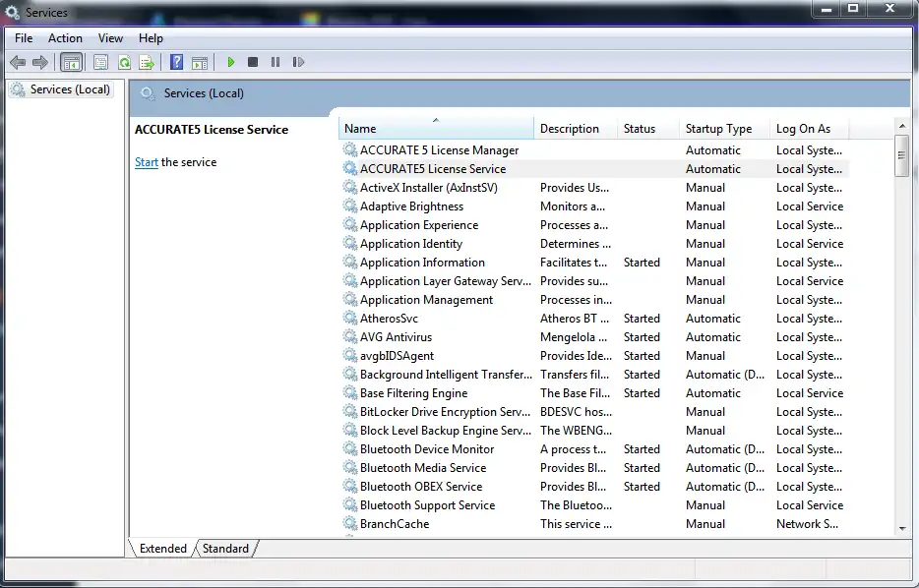Click the gear icon beside AVG Antivirus
This screenshot has height=588, width=919.
[350, 336]
